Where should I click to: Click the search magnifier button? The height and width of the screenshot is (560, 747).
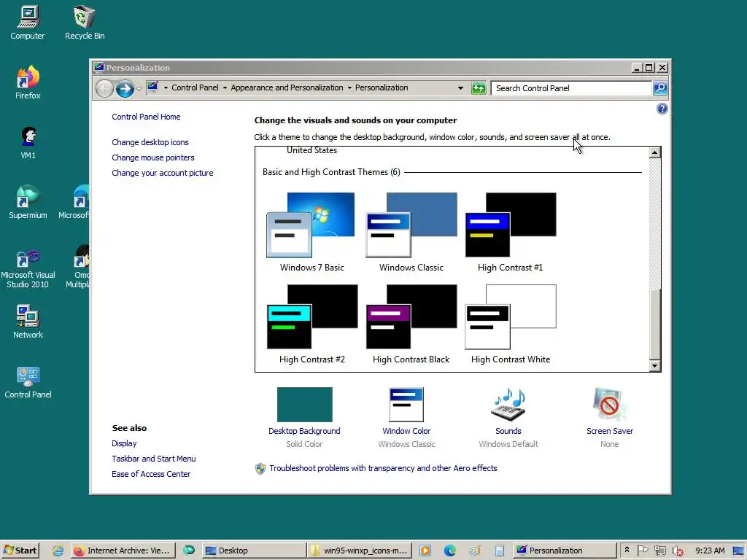coord(660,88)
